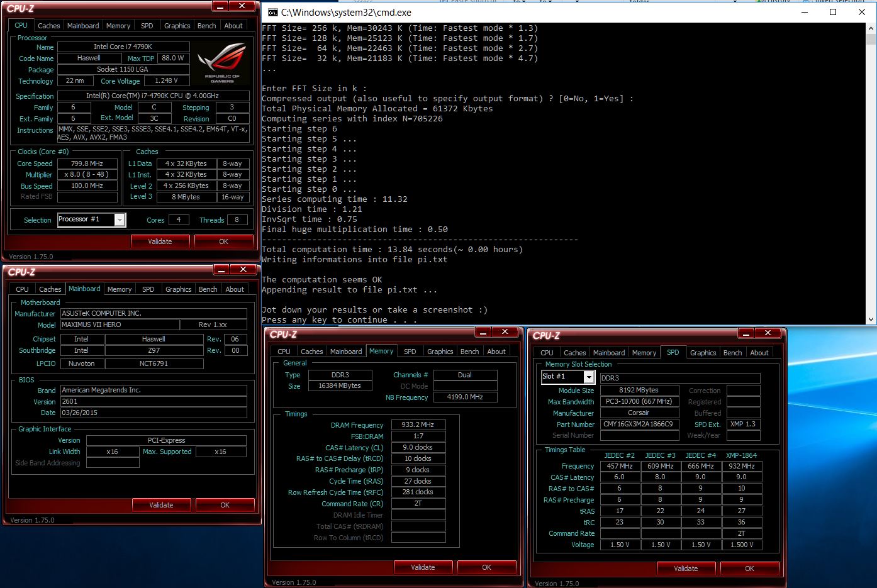877x588 pixels.
Task: Switch to Mainboard tab in Memory timings window
Action: pyautogui.click(x=346, y=352)
